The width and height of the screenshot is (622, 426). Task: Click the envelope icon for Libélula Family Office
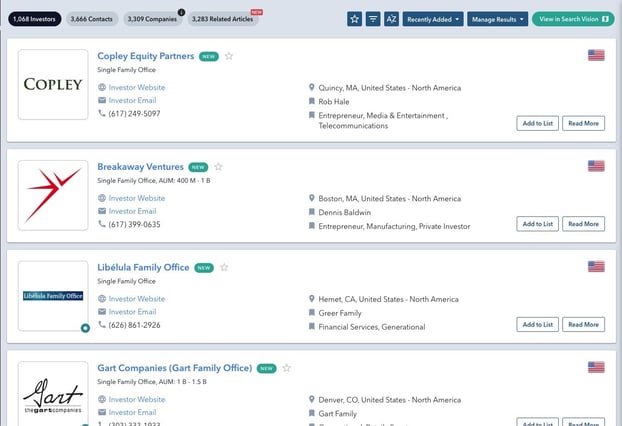[102, 311]
